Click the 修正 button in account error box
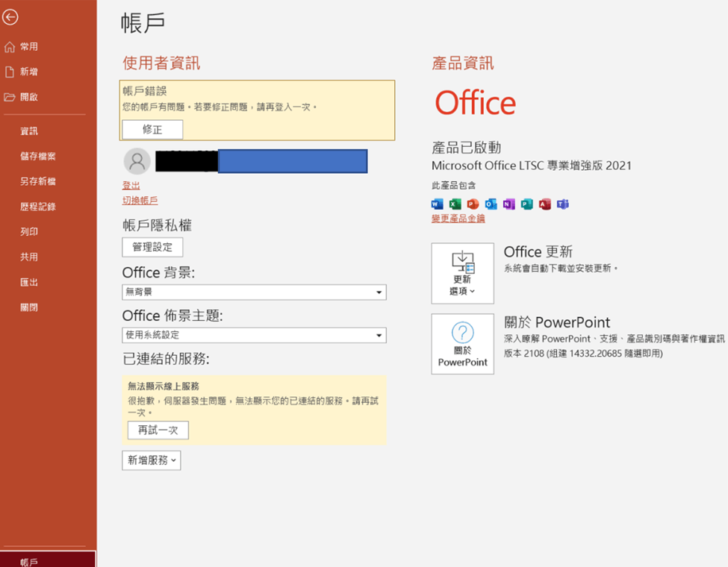 [152, 130]
